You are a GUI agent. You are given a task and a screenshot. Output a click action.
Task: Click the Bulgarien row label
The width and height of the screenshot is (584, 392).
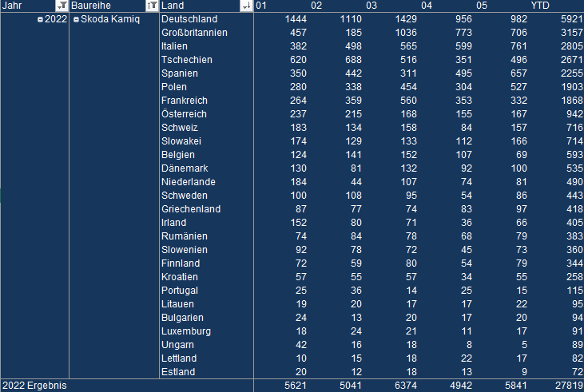[x=182, y=318]
